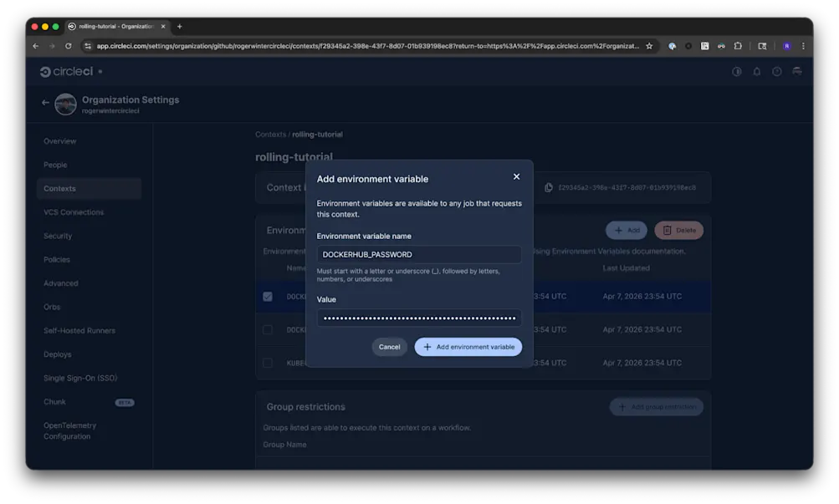This screenshot has width=839, height=504.
Task: Click the back arrow beside Organization Settings
Action: [x=46, y=102]
